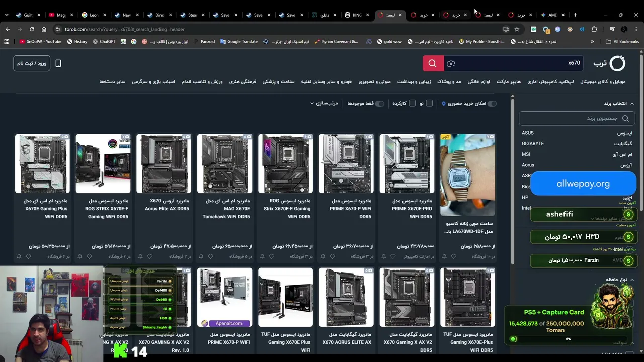Open the All Bookmarks folder
Screen dimensions: 644x362
tap(622, 42)
